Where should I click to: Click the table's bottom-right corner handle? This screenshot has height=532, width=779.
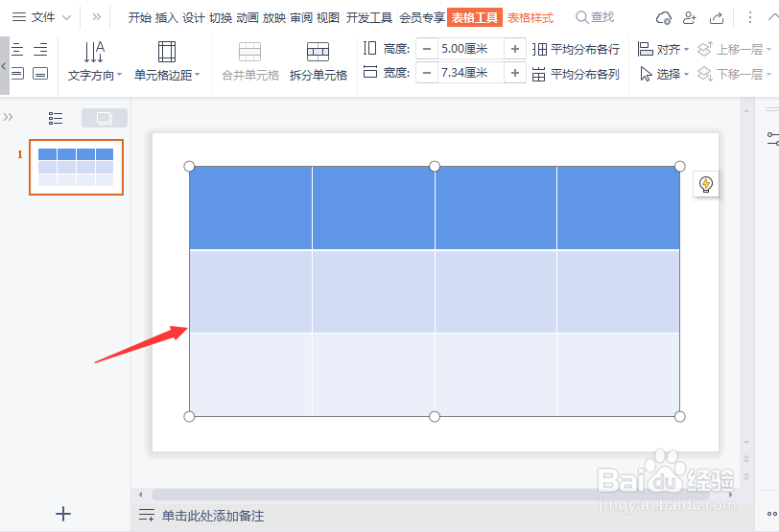679,416
